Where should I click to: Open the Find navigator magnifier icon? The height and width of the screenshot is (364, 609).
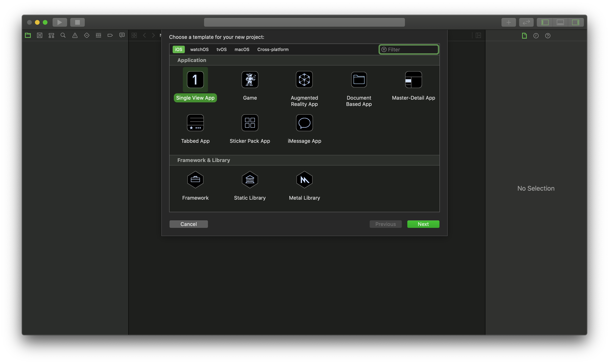pos(63,35)
